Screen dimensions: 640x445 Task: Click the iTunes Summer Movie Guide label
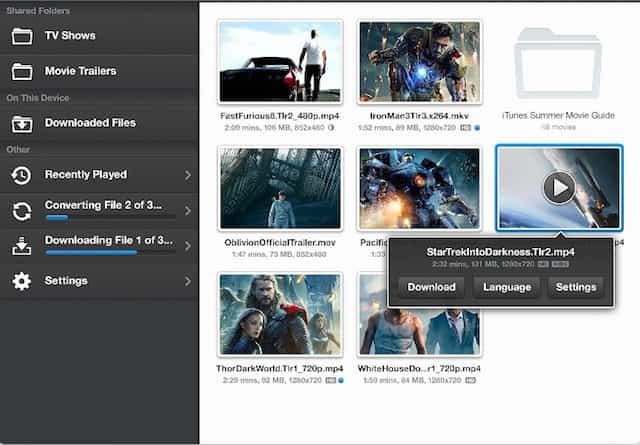click(558, 116)
